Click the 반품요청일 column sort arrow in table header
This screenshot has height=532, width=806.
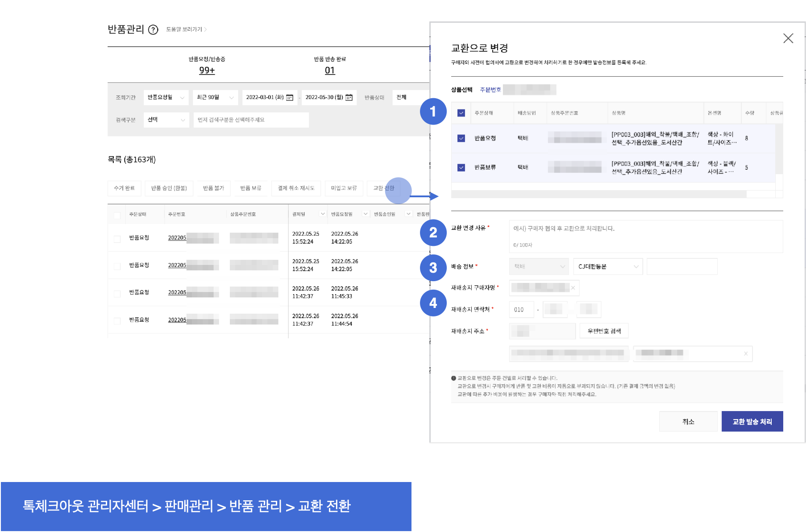click(x=365, y=214)
